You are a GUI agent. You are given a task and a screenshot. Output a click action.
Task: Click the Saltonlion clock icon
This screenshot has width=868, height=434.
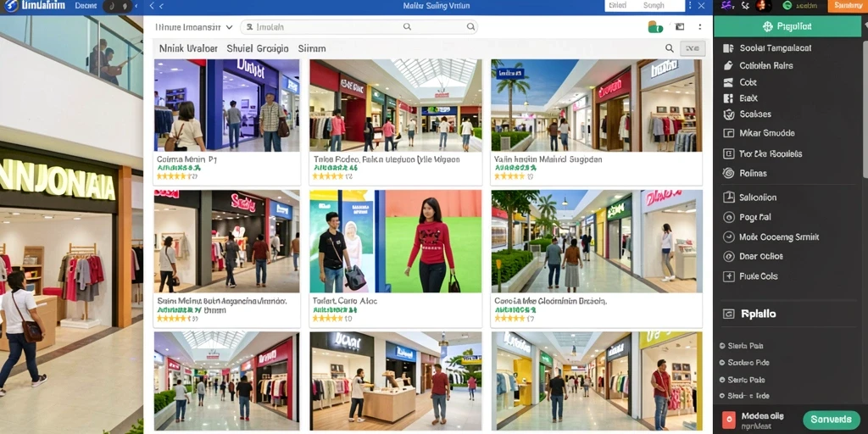[728, 197]
